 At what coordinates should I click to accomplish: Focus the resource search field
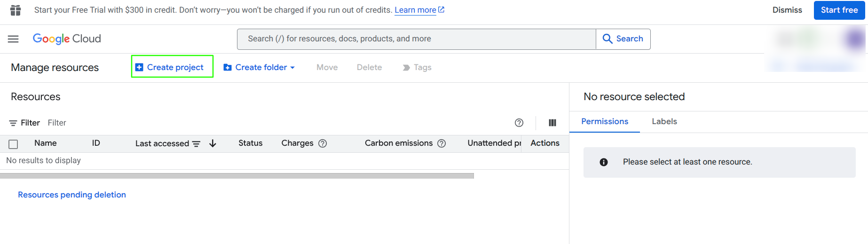coord(417,39)
